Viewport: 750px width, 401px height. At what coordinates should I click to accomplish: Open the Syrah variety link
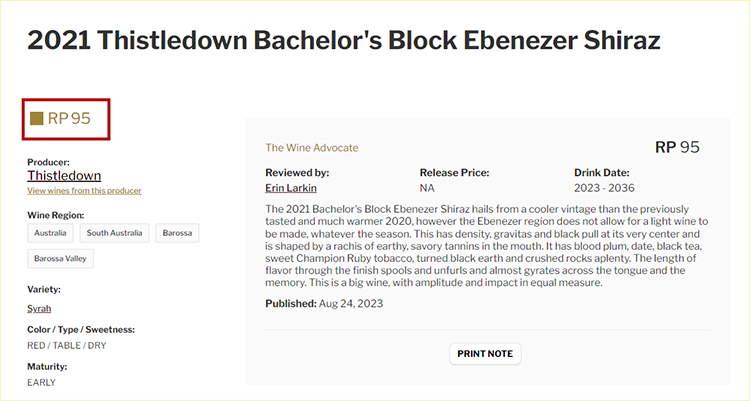pyautogui.click(x=39, y=308)
